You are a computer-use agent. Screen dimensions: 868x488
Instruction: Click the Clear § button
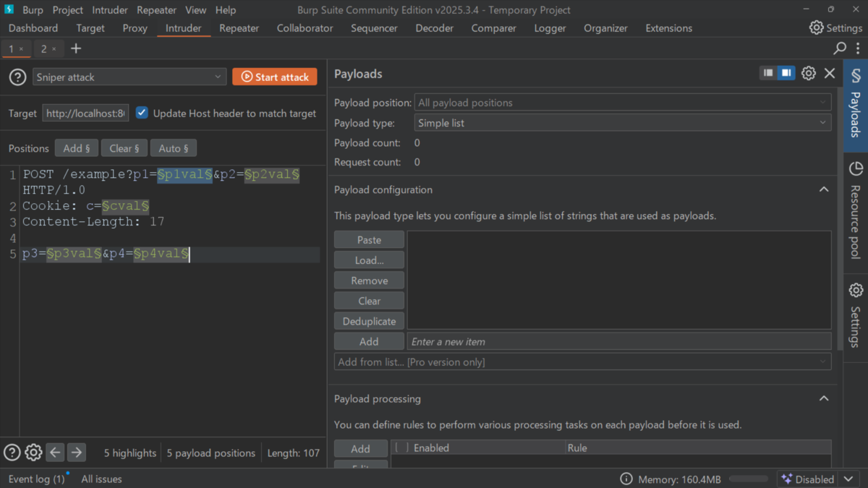[x=124, y=148]
